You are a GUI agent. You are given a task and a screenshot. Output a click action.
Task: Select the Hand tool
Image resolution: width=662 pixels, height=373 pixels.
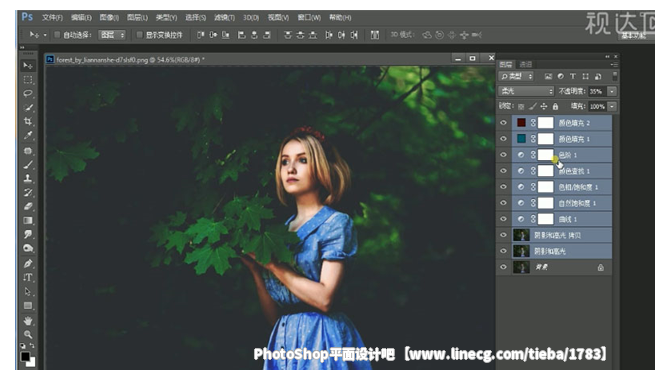pos(28,321)
